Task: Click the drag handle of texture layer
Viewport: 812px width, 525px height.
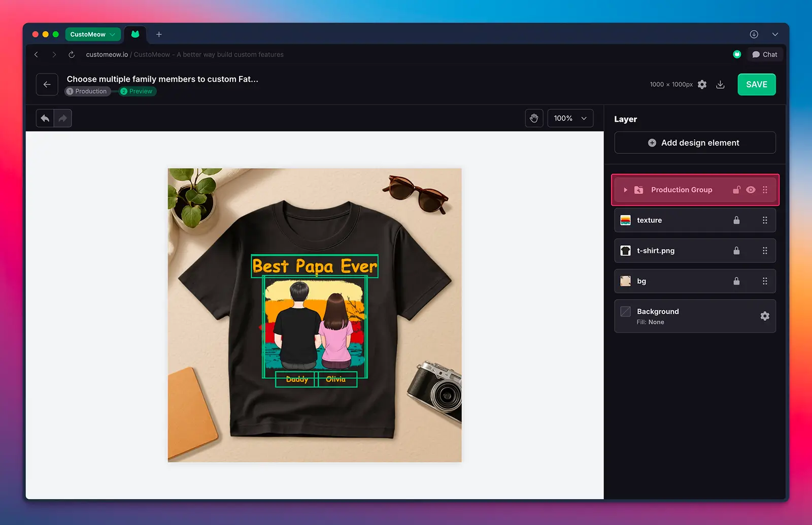Action: coord(765,220)
